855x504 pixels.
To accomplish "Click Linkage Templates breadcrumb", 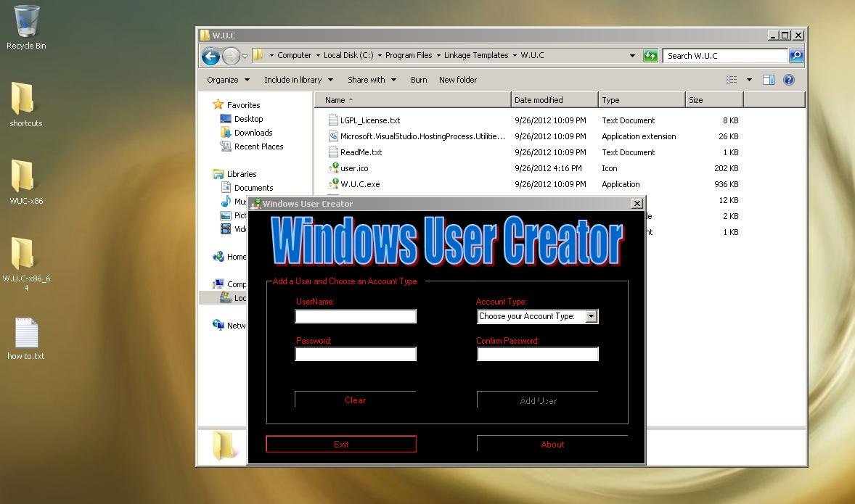I will (x=476, y=56).
